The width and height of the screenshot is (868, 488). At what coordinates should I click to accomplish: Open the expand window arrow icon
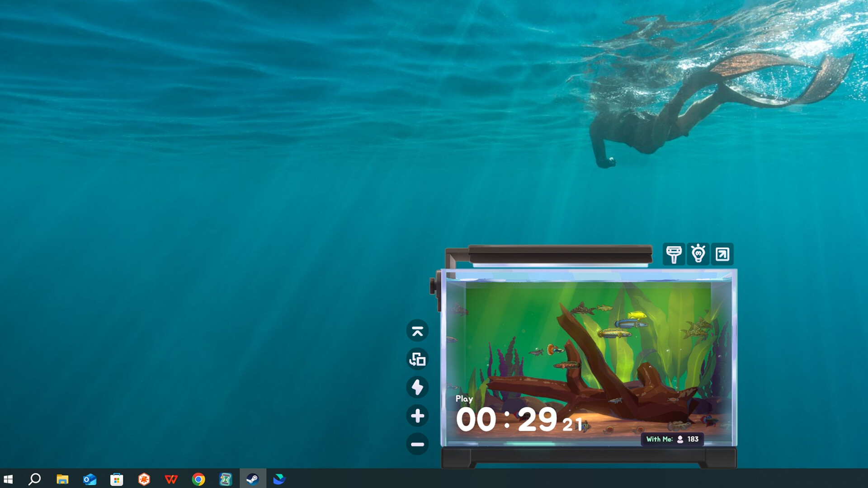click(722, 254)
